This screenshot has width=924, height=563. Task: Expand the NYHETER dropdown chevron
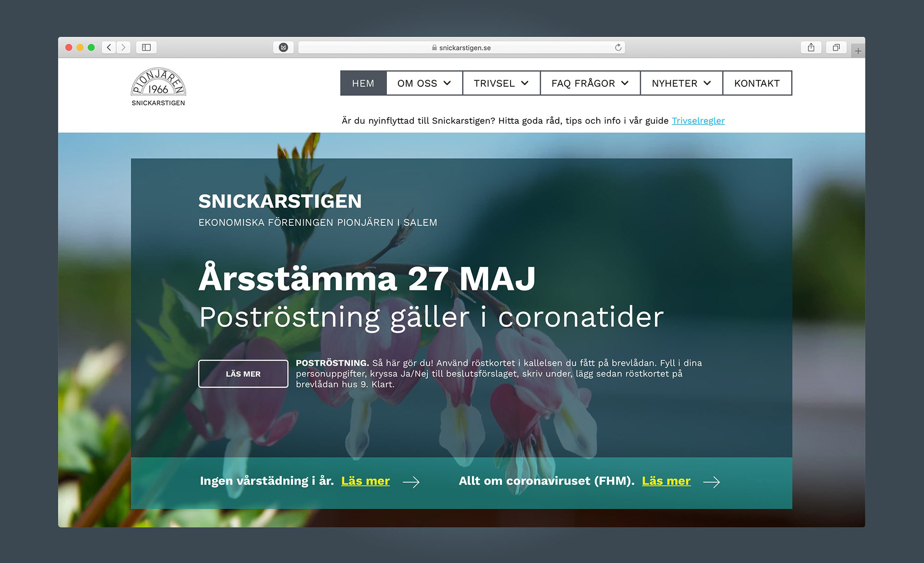point(707,83)
